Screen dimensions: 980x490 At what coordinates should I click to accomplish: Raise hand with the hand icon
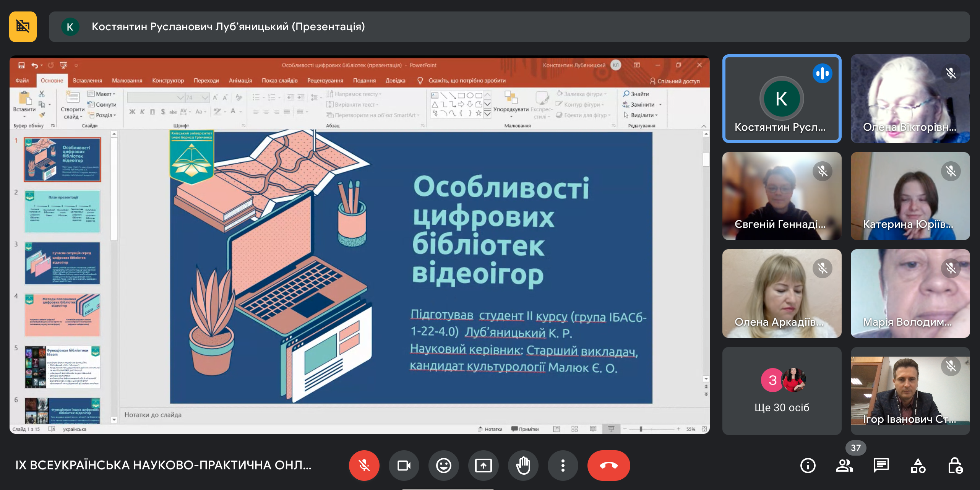523,465
